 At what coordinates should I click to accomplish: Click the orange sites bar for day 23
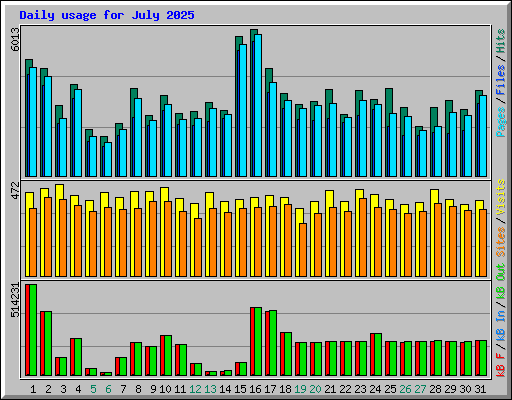coord(363,237)
